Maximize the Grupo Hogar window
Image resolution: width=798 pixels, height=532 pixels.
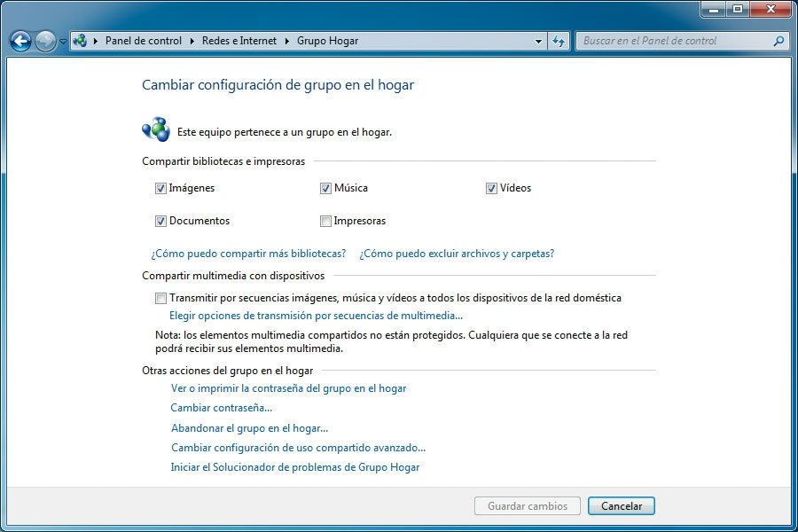click(x=738, y=9)
